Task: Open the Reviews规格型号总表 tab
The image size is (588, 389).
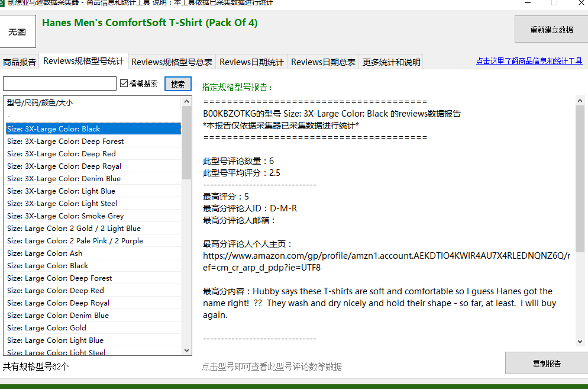Action: coord(172,62)
